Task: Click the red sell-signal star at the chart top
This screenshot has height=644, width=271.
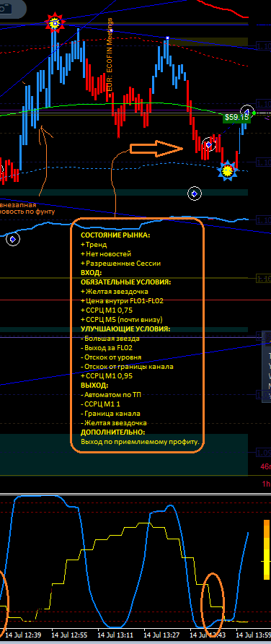Action: click(x=55, y=23)
